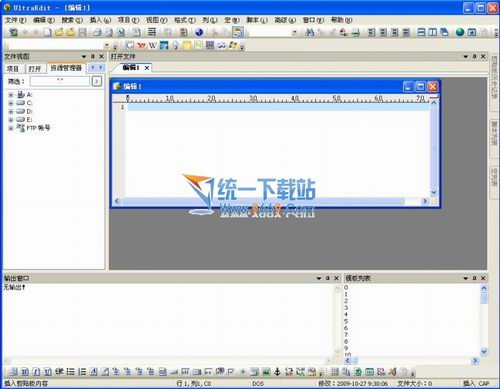The height and width of the screenshot is (389, 500).
Task: Click the editor horizontal scrollbar
Action: coord(271,201)
